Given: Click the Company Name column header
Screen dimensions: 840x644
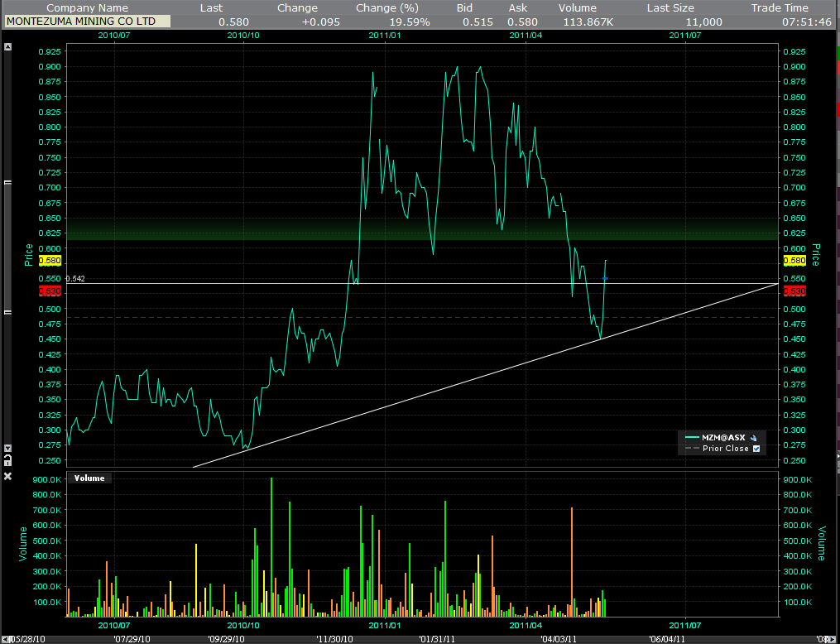Looking at the screenshot, I should pos(87,7).
